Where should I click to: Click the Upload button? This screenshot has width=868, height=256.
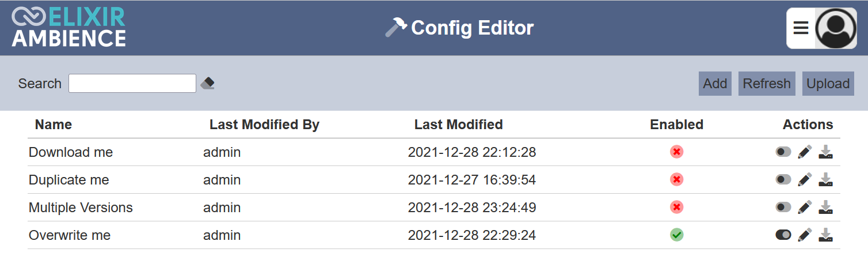tap(828, 84)
